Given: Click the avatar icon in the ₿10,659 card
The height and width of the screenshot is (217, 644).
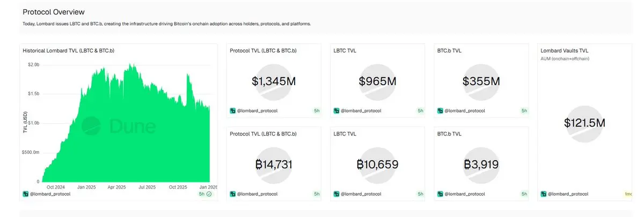Looking at the screenshot, I should click(336, 194).
